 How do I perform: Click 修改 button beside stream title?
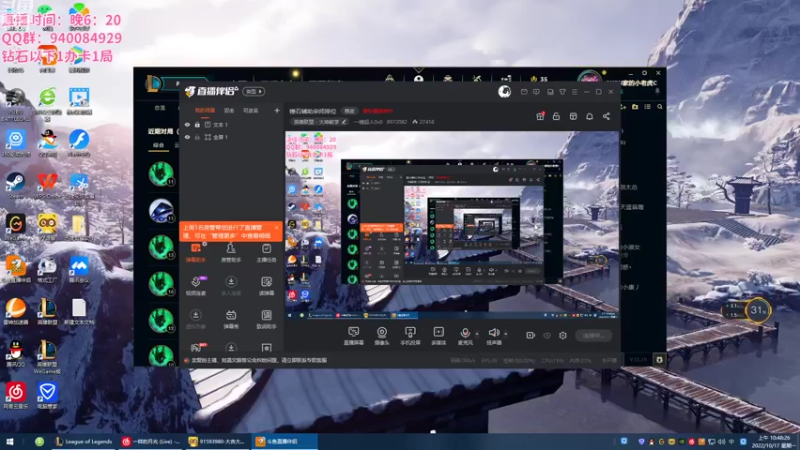349,111
